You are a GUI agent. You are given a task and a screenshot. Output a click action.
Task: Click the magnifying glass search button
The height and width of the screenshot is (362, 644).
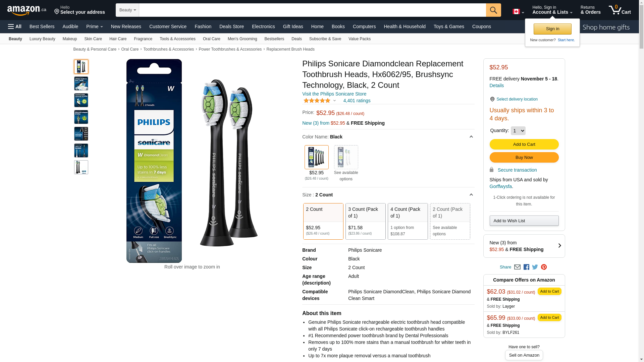click(493, 10)
